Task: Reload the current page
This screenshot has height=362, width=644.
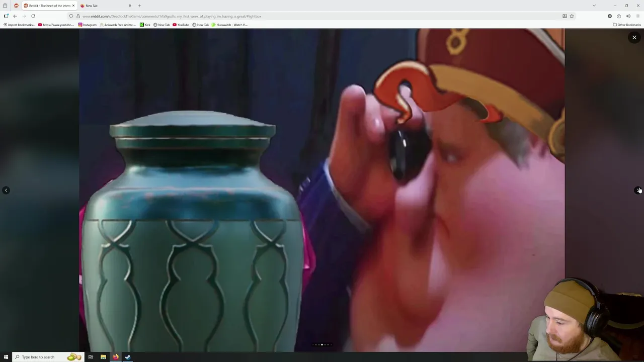Action: tap(33, 16)
